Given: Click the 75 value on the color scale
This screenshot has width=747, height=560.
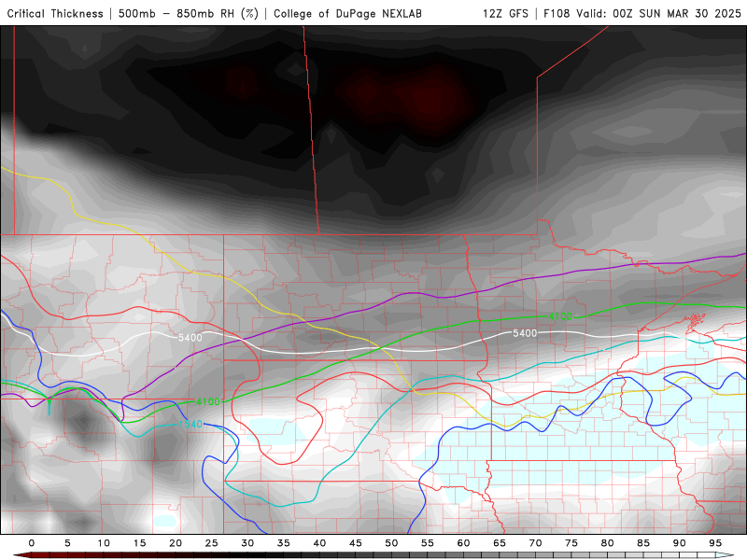Looking at the screenshot, I should click(571, 543).
